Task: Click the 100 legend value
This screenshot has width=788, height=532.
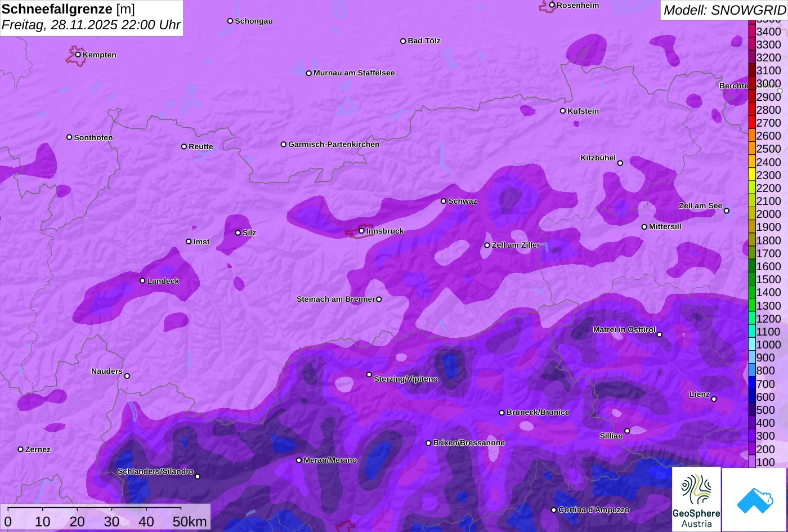Action: click(x=766, y=462)
